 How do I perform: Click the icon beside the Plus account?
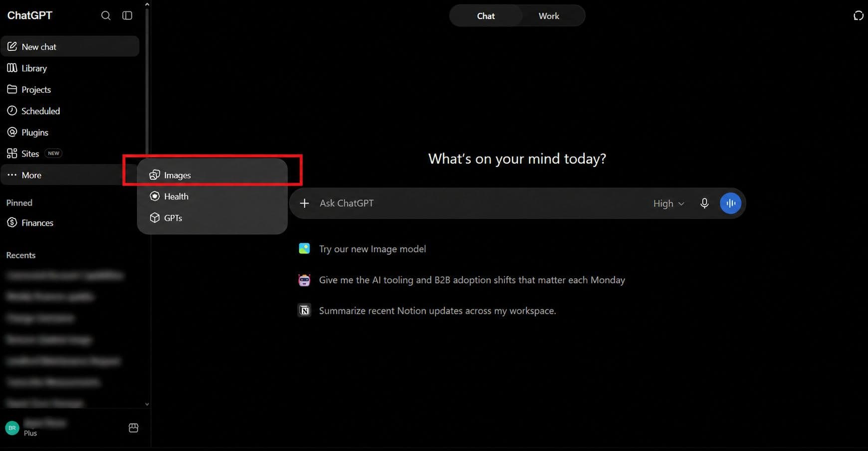pos(133,428)
